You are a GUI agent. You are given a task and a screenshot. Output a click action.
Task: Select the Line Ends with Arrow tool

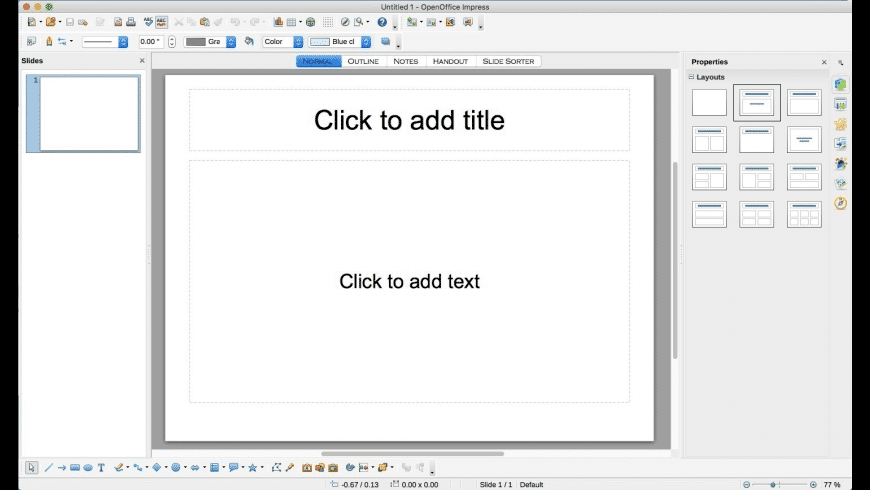click(62, 468)
